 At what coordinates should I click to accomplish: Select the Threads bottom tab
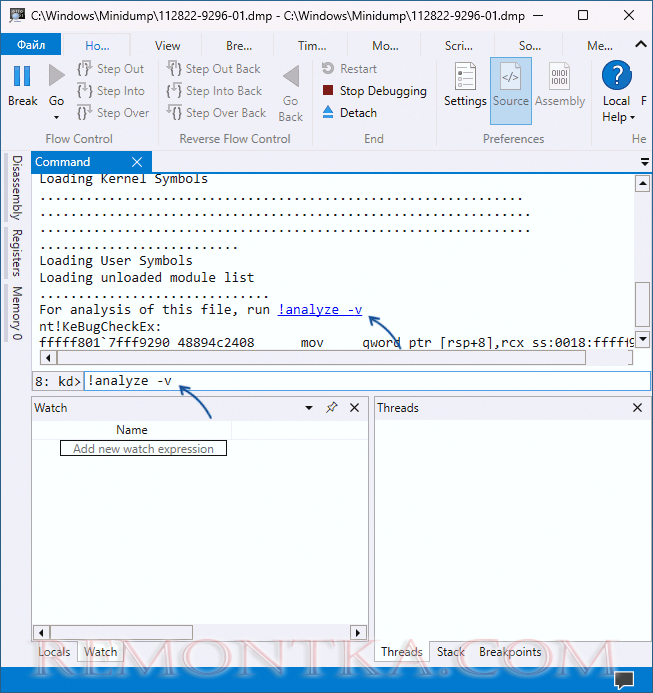tap(401, 652)
